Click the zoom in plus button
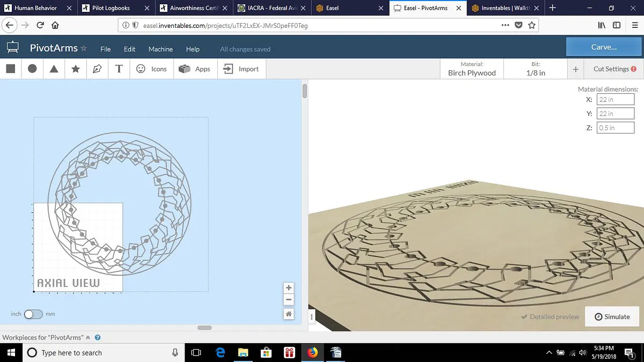 point(289,288)
